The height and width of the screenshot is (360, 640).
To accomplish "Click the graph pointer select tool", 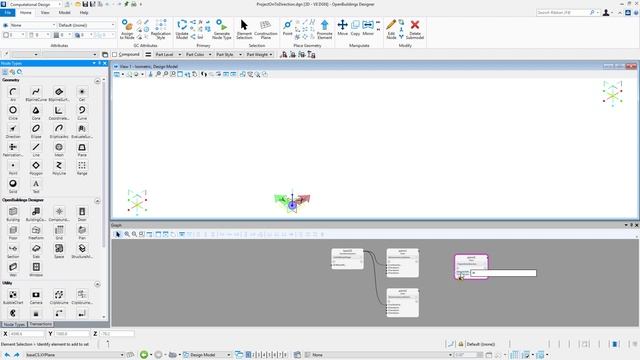I will coord(118,234).
